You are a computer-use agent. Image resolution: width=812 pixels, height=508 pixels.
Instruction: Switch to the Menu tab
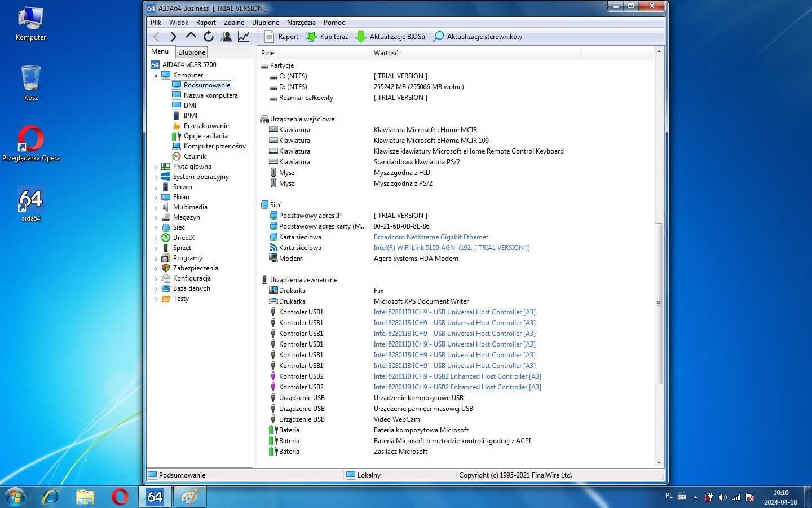point(160,51)
